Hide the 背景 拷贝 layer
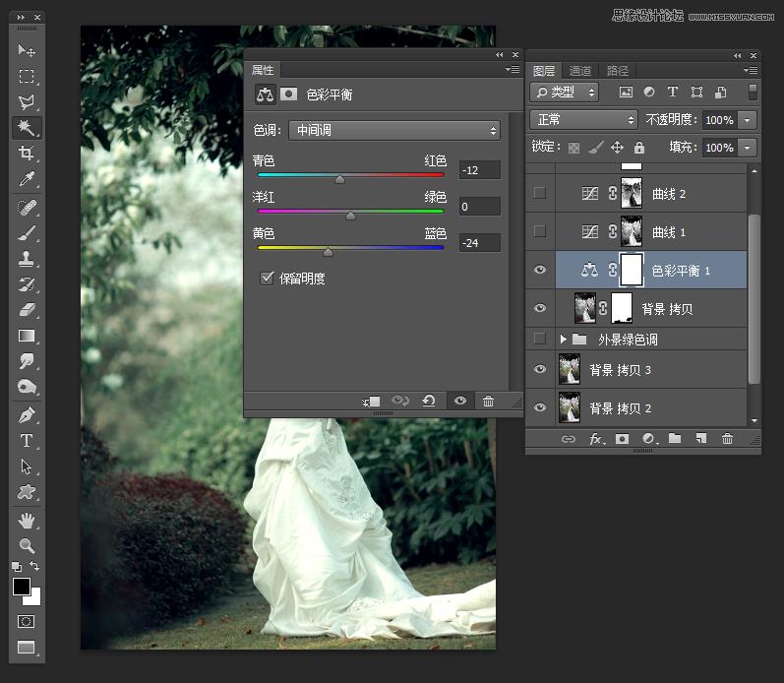This screenshot has width=784, height=683. [x=540, y=308]
